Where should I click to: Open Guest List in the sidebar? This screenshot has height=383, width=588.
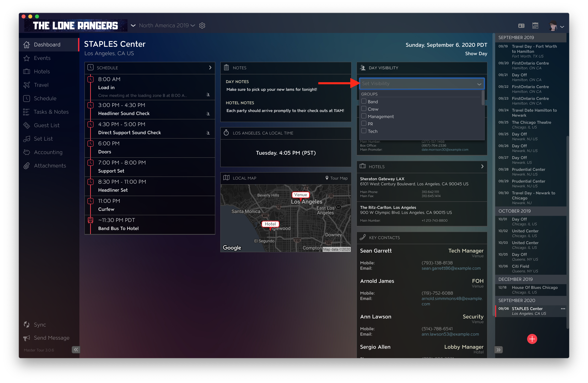click(49, 125)
